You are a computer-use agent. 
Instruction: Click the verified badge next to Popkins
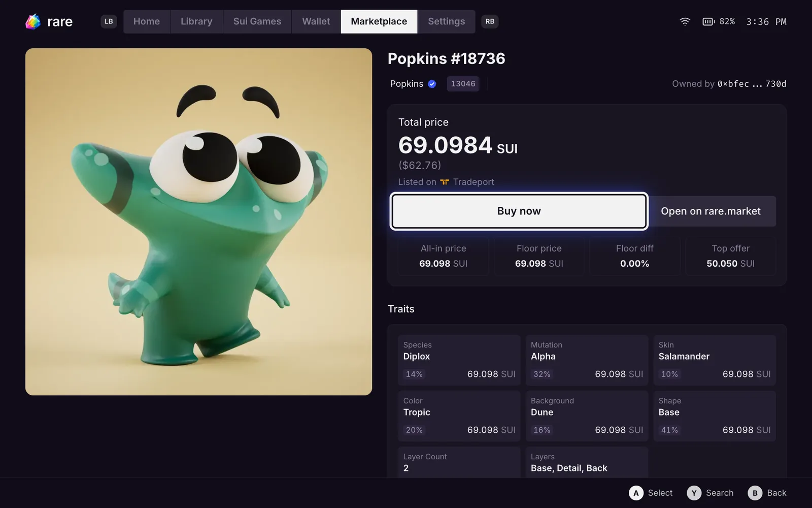[x=432, y=84]
